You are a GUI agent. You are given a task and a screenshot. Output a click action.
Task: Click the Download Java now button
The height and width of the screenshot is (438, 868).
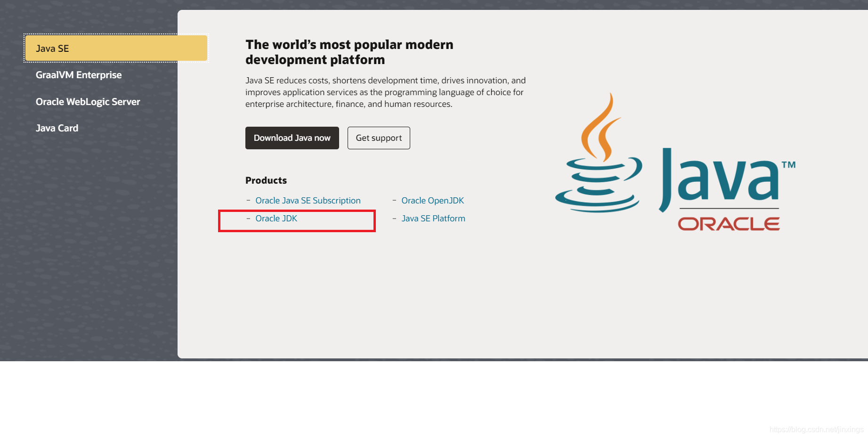click(x=292, y=138)
